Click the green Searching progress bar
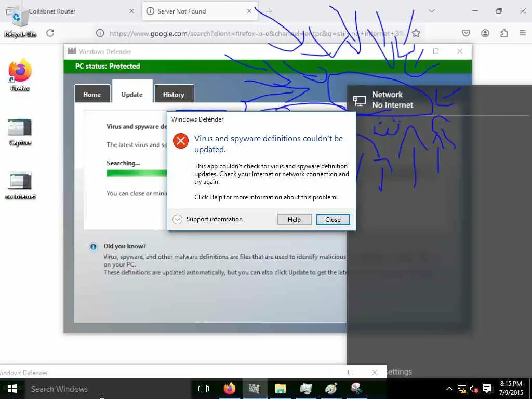This screenshot has height=399, width=532. 137,173
